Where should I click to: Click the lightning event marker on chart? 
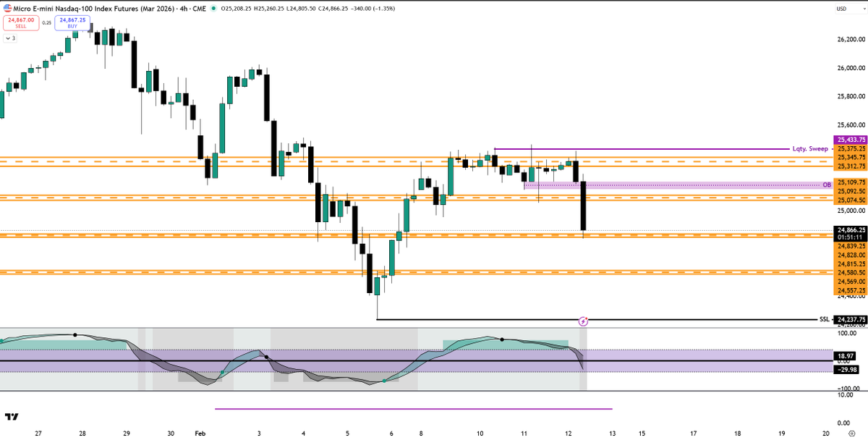tap(584, 320)
